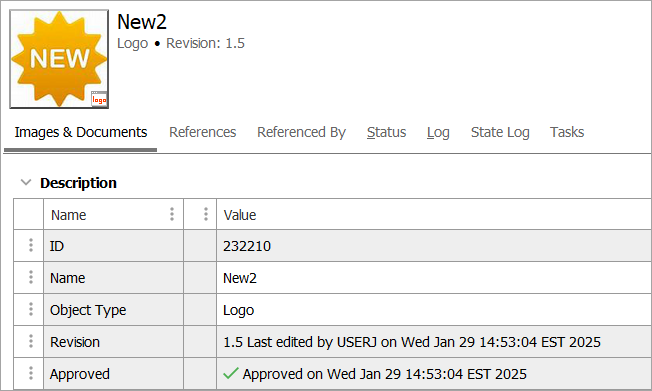
Task: Open the ID row drag handle menu
Action: click(x=31, y=245)
